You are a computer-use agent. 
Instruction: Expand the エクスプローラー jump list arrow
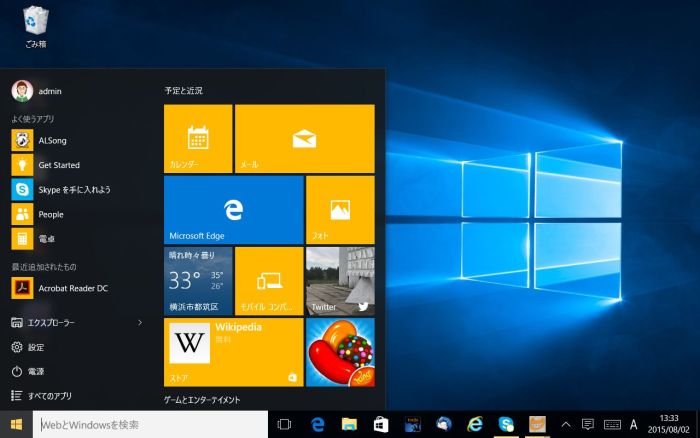140,323
